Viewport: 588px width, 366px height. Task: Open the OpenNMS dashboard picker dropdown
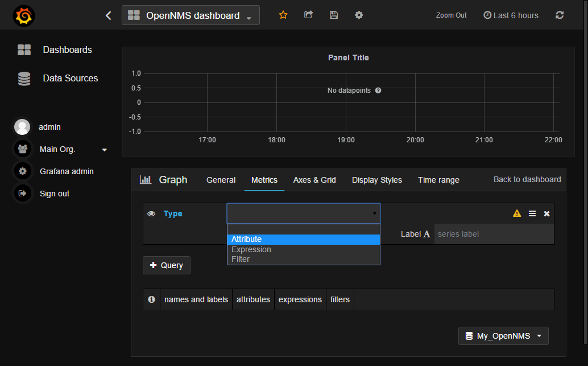click(191, 15)
